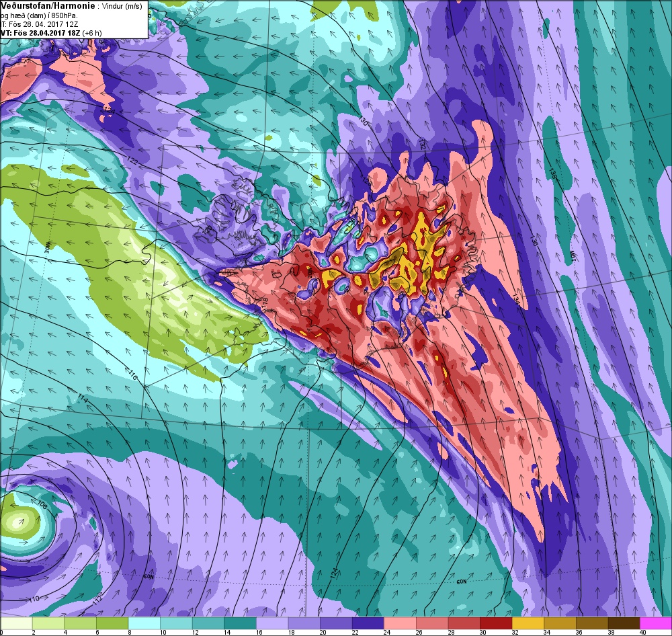Select the purple 20–22 legend swatch
672x636 pixels.
[x=336, y=623]
